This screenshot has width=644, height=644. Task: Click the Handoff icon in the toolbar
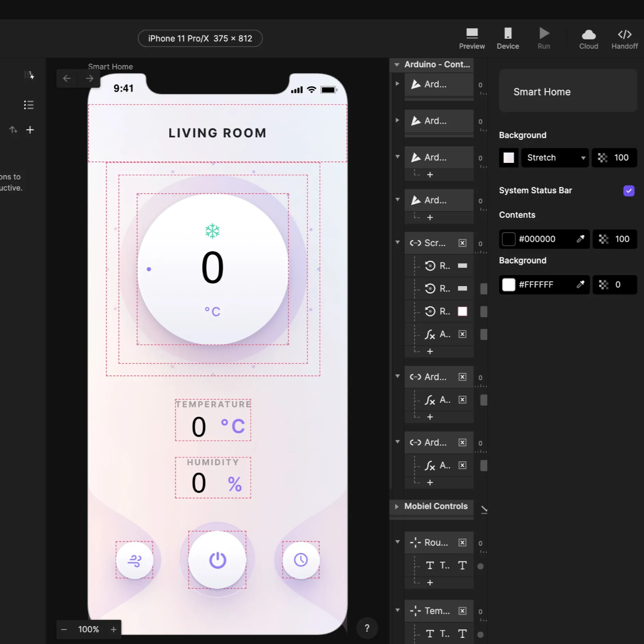pos(624,34)
